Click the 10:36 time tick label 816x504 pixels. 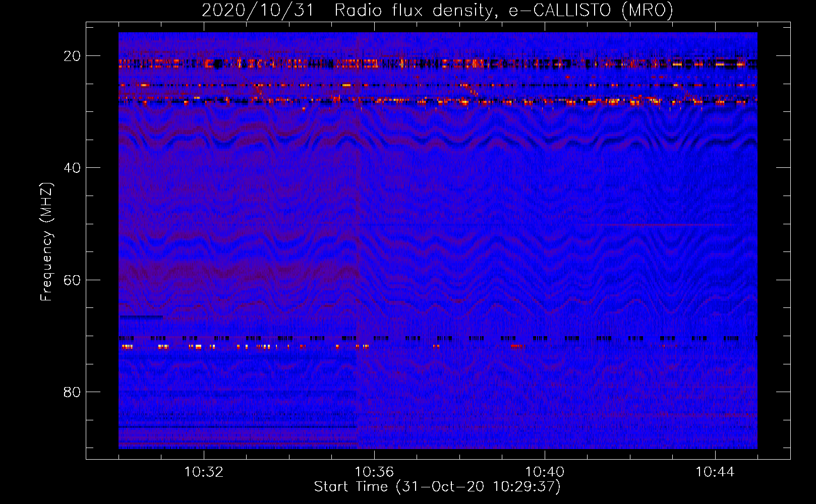click(374, 472)
